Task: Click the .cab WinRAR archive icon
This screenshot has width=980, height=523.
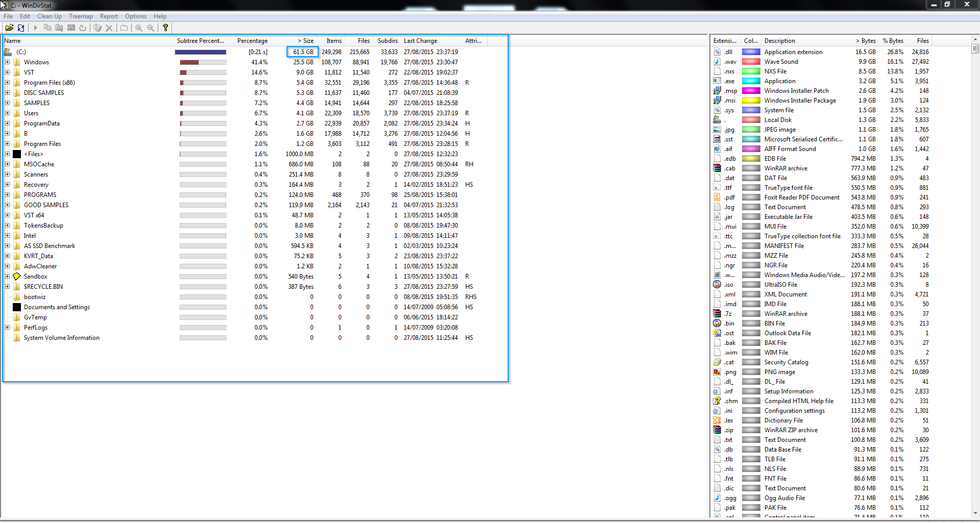Action: pos(717,168)
